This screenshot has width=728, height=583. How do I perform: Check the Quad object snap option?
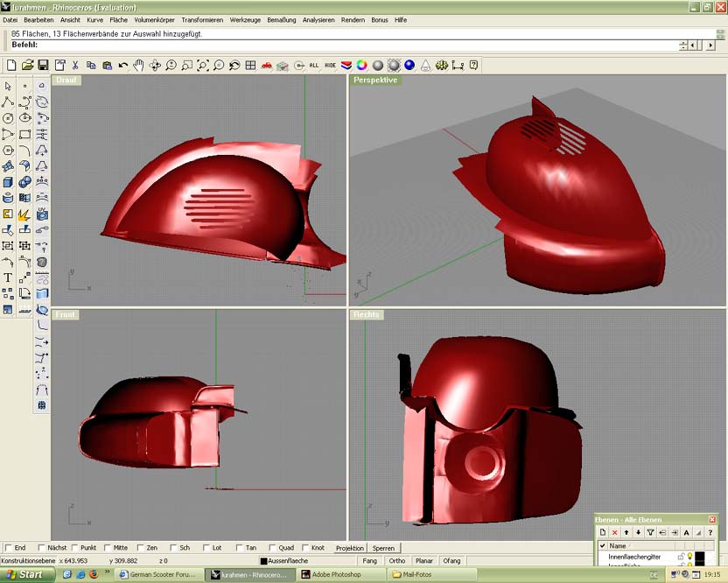(x=272, y=548)
